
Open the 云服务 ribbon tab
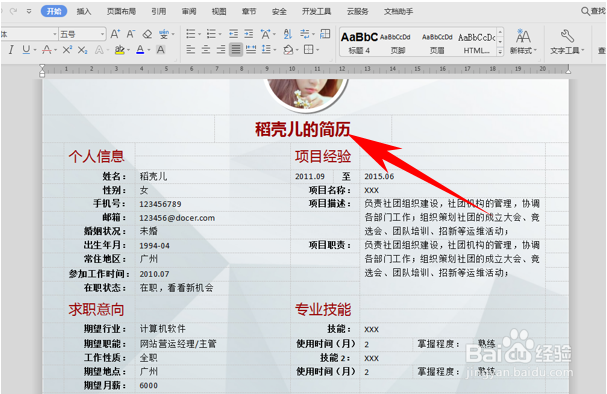pos(357,12)
